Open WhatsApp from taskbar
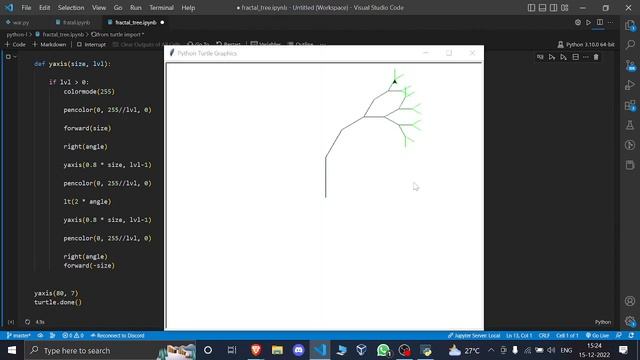Viewport: 640px width, 360px height. (383, 350)
